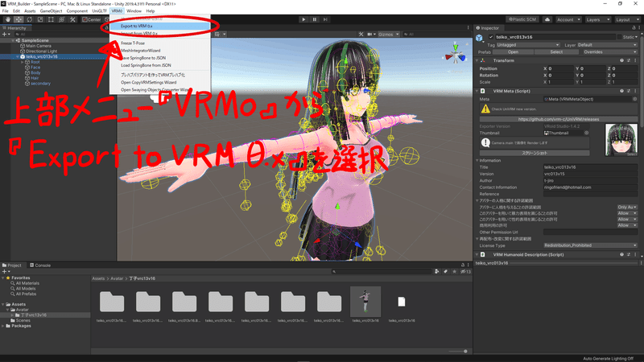Screen dimensions: 644x362
Task: Open Transform component help icon
Action: click(621, 61)
